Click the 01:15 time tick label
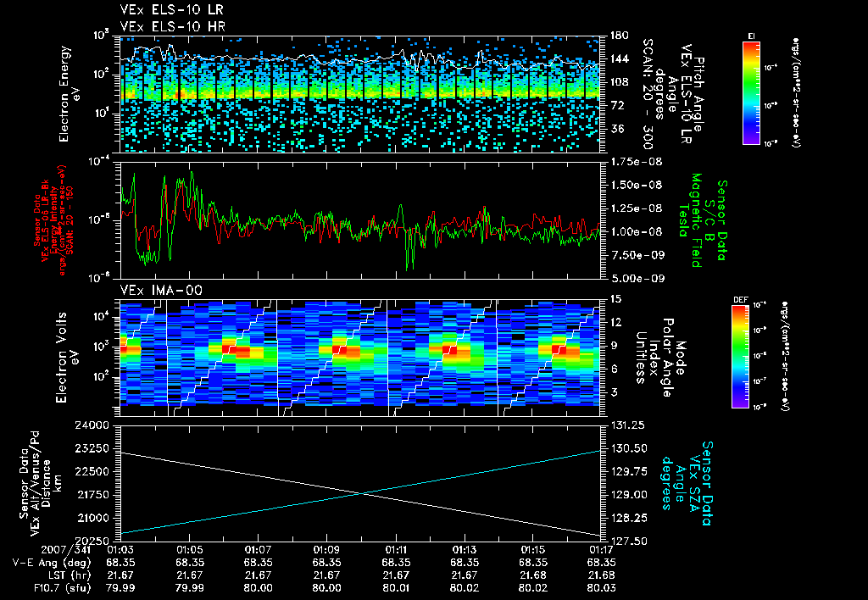 pyautogui.click(x=532, y=550)
